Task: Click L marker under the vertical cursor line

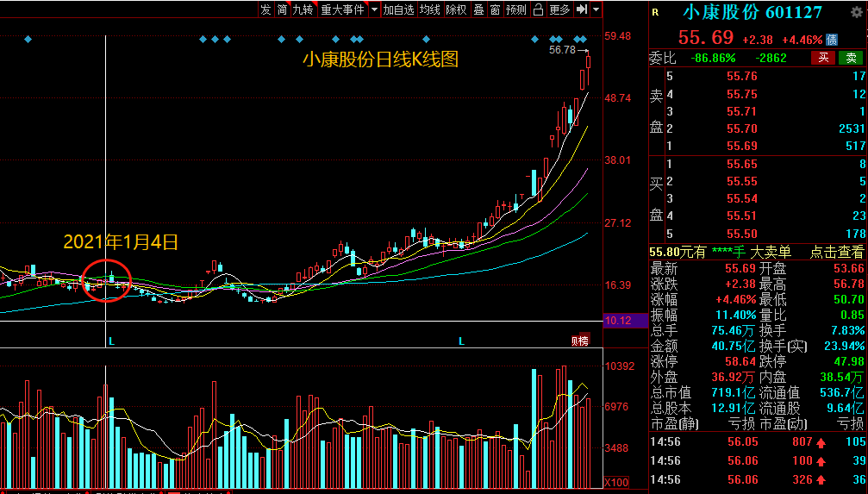Action: [x=111, y=341]
